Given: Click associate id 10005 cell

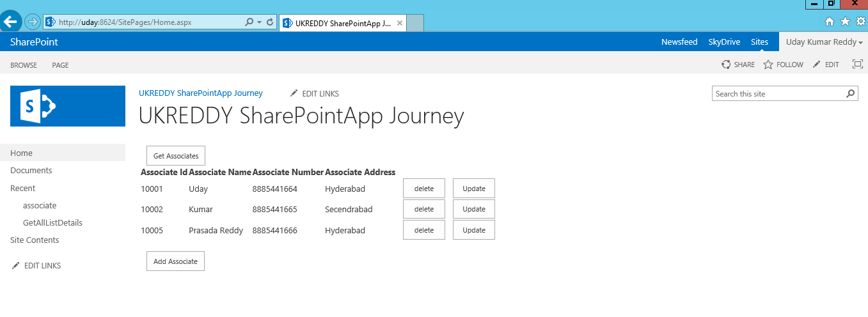Looking at the screenshot, I should pos(152,231).
